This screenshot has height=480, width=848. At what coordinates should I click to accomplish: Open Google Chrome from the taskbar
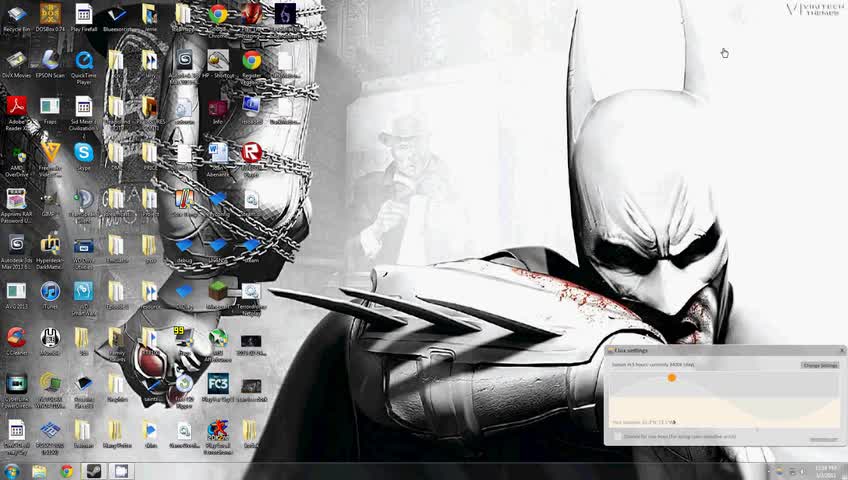pos(67,471)
